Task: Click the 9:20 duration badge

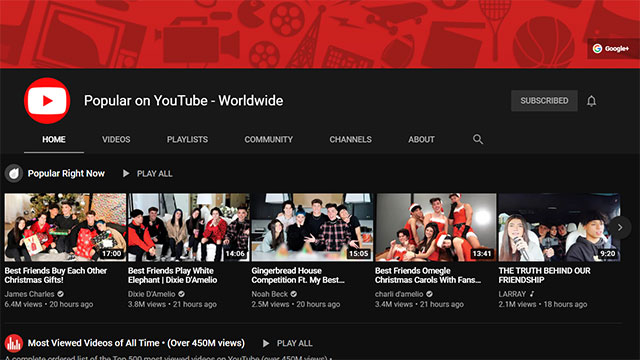Action: click(x=607, y=253)
